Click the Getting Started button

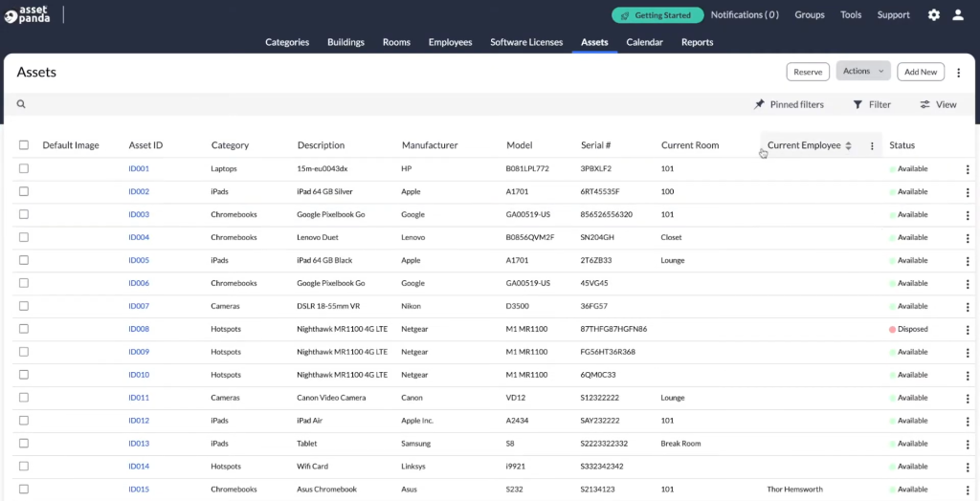tap(657, 15)
